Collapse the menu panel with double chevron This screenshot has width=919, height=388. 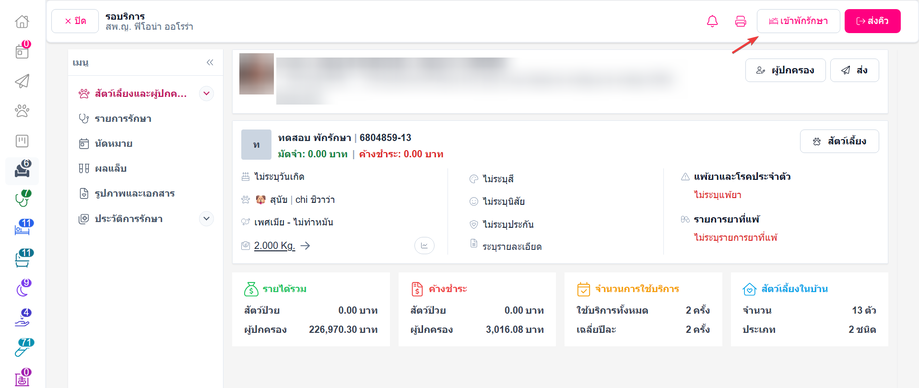(x=210, y=62)
